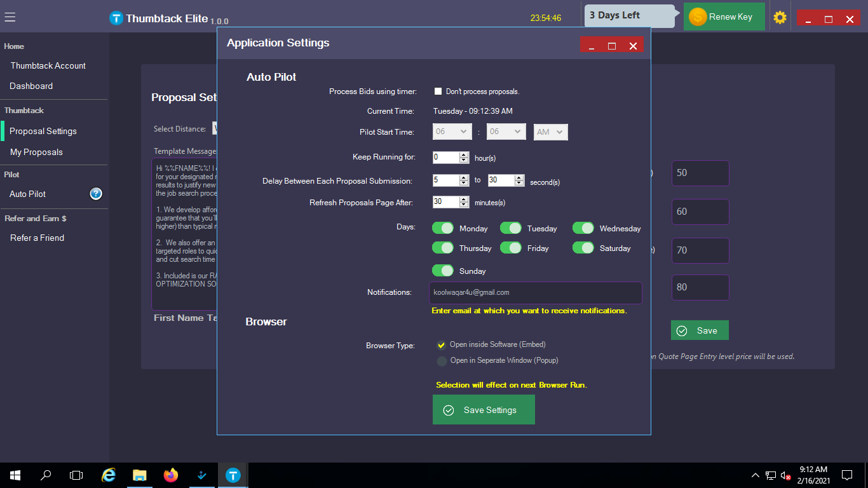Select Proposal Settings in sidebar
Image resolution: width=868 pixels, height=488 pixels.
tap(43, 131)
